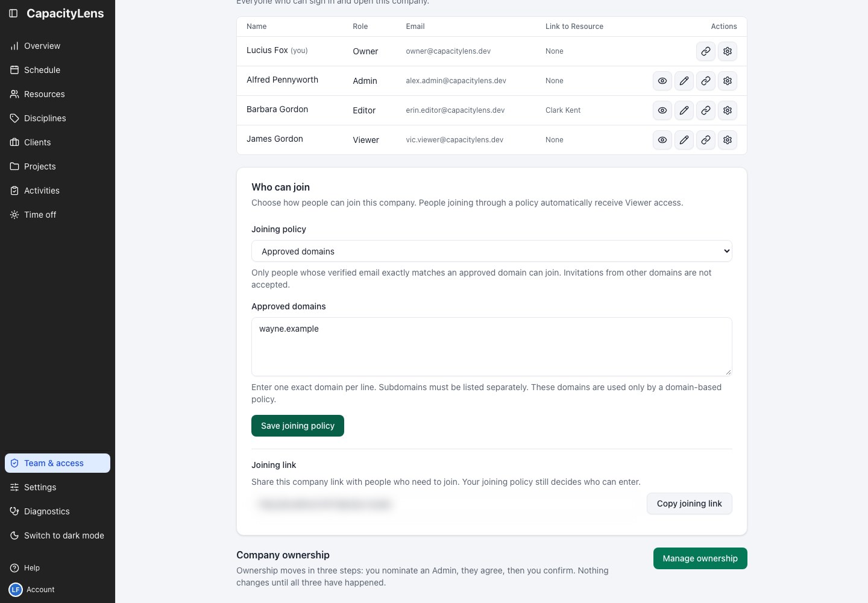This screenshot has height=603, width=868.
Task: Copy the joining link
Action: (690, 504)
